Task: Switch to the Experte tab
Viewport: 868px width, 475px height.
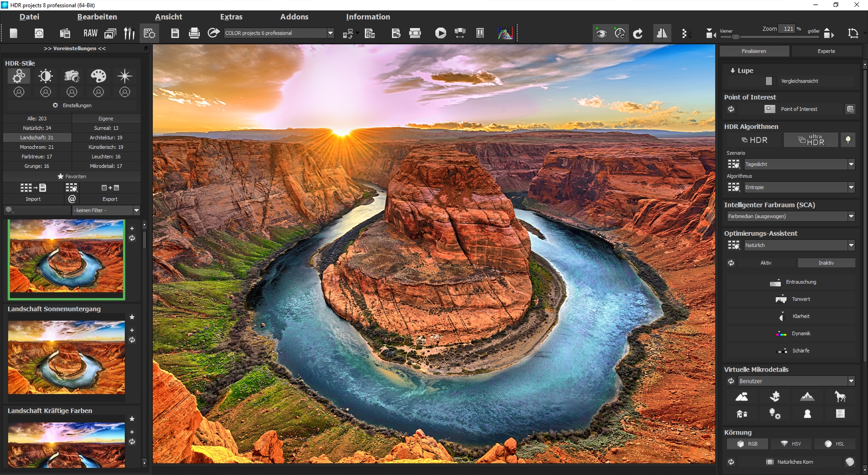Action: click(x=826, y=51)
